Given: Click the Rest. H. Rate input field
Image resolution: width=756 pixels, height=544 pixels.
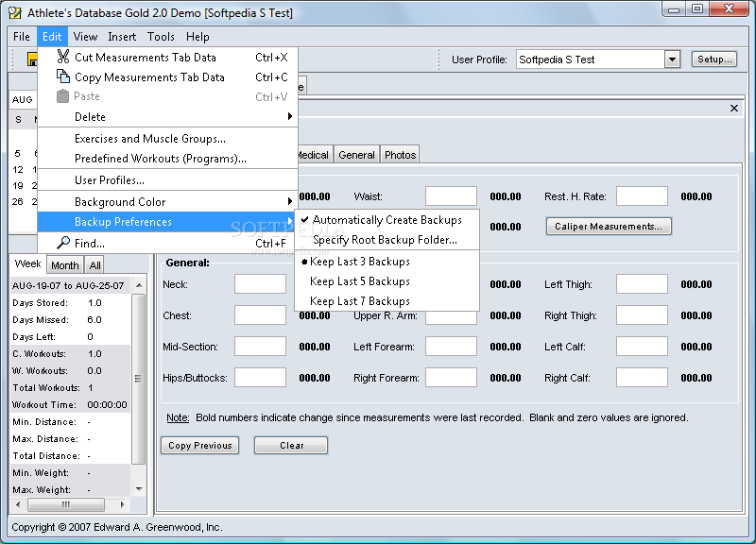Looking at the screenshot, I should (642, 196).
